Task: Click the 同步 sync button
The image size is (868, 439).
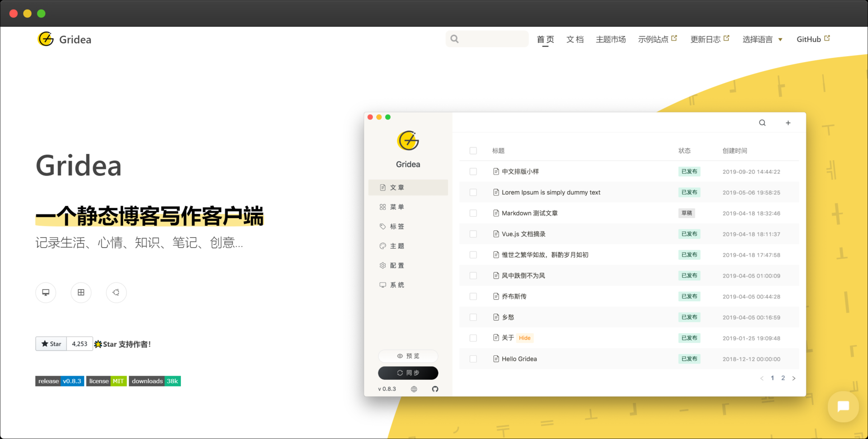Action: (408, 373)
